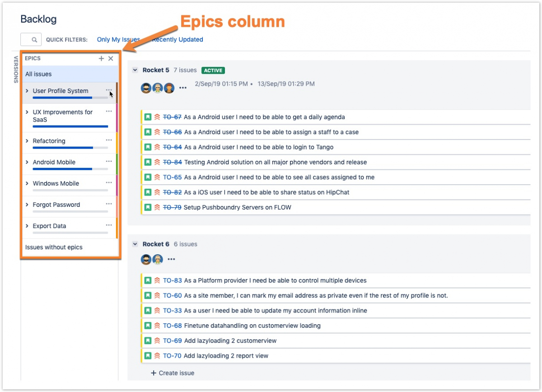Toggle the Recently Updated quick filter
Viewport: 542px width, 392px height.
pyautogui.click(x=178, y=40)
